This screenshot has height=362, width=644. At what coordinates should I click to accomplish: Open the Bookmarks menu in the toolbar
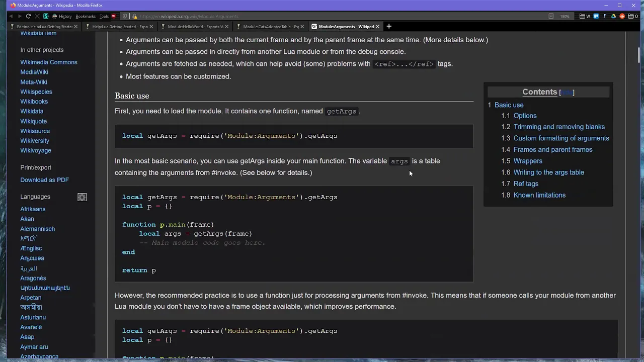pyautogui.click(x=85, y=16)
